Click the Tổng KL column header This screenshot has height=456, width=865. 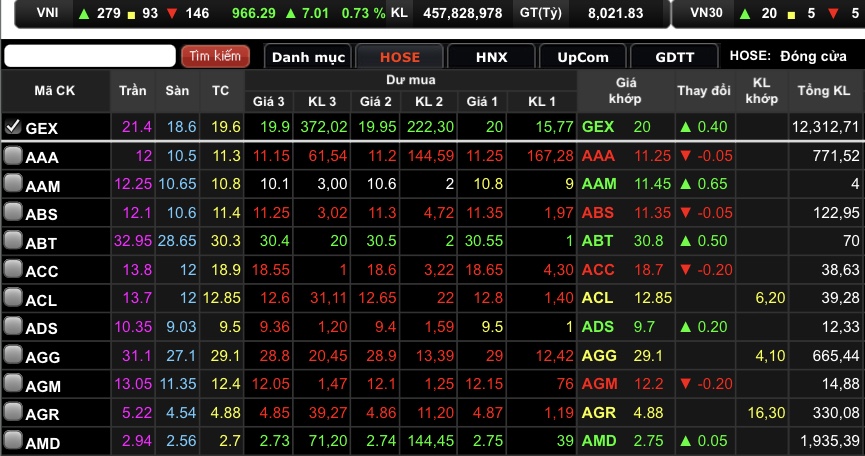(x=826, y=91)
